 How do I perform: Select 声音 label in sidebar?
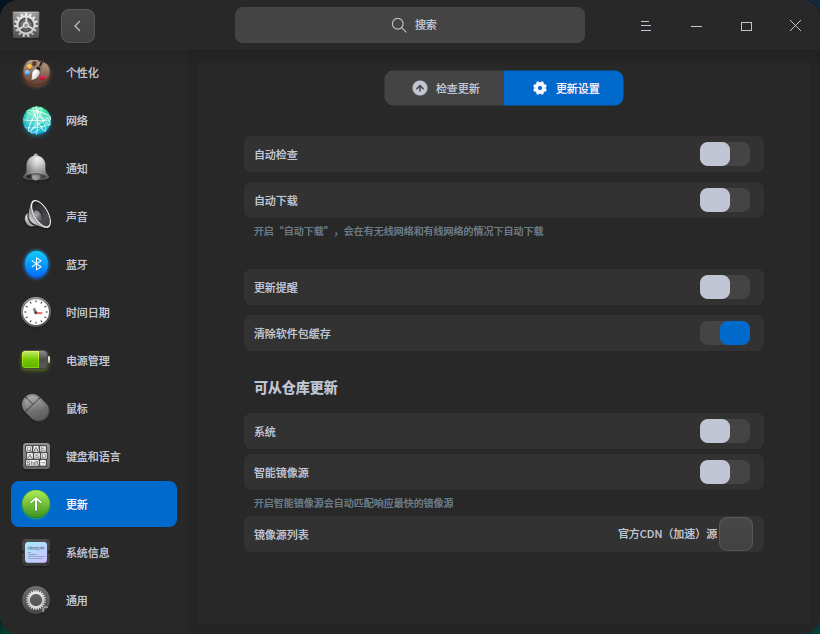coord(77,217)
